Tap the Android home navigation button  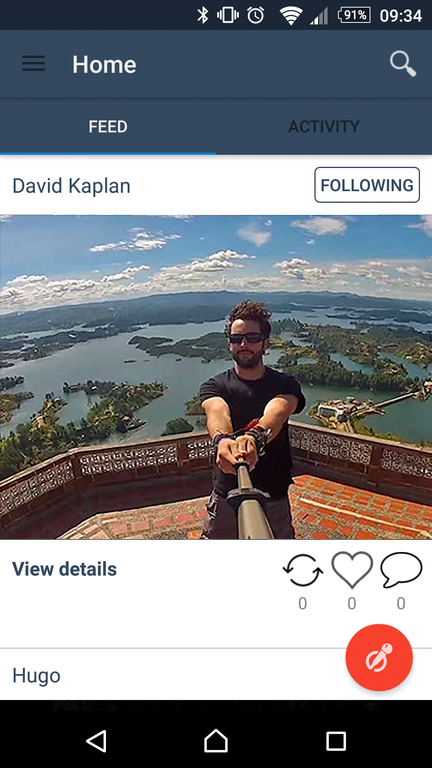(x=216, y=741)
